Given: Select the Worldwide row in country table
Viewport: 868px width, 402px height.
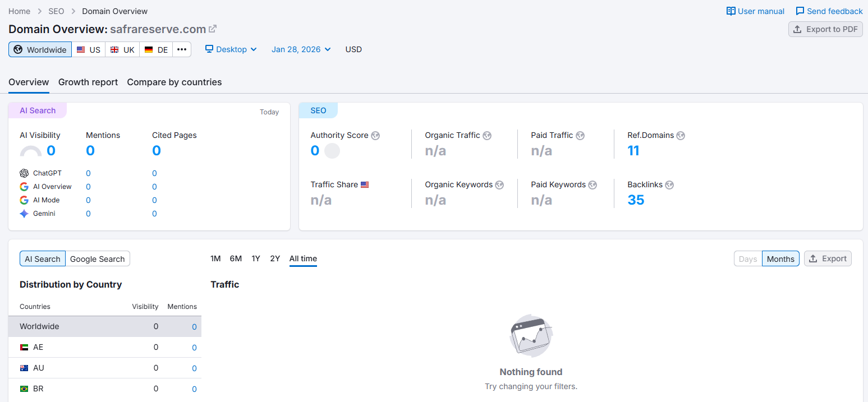Looking at the screenshot, I should click(105, 326).
